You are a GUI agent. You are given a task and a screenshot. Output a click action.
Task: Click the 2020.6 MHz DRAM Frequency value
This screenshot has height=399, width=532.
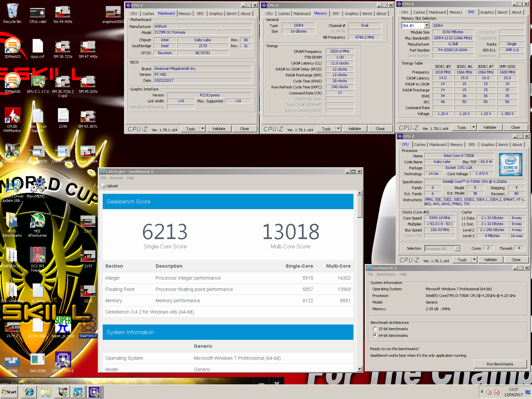[x=339, y=51]
